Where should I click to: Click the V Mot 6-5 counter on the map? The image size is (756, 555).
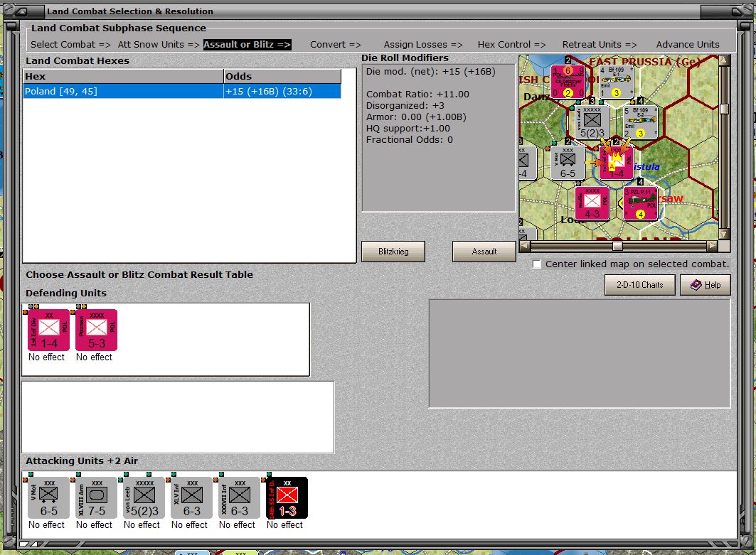pyautogui.click(x=568, y=162)
